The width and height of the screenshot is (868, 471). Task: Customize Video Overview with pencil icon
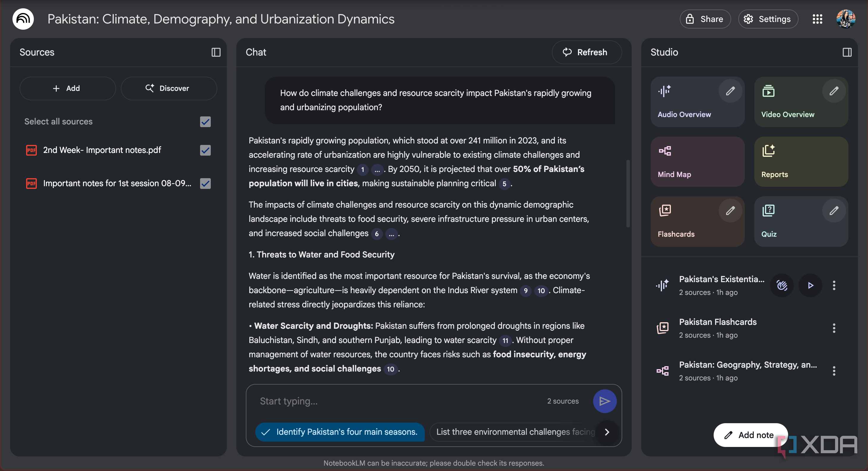click(834, 91)
